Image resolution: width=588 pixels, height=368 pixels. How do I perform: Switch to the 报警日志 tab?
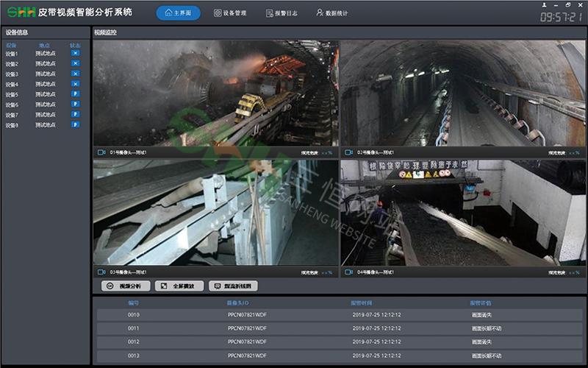(282, 13)
